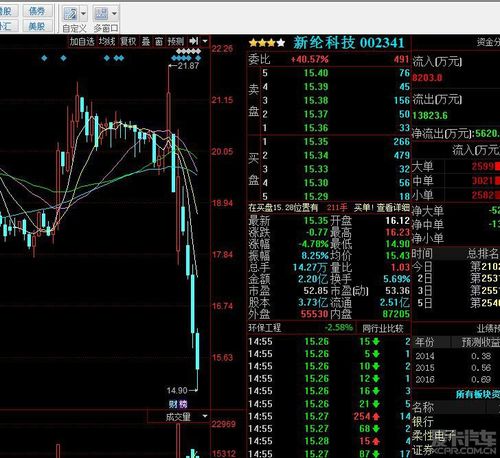Click sell level 5 price 15.40

[x=316, y=73]
